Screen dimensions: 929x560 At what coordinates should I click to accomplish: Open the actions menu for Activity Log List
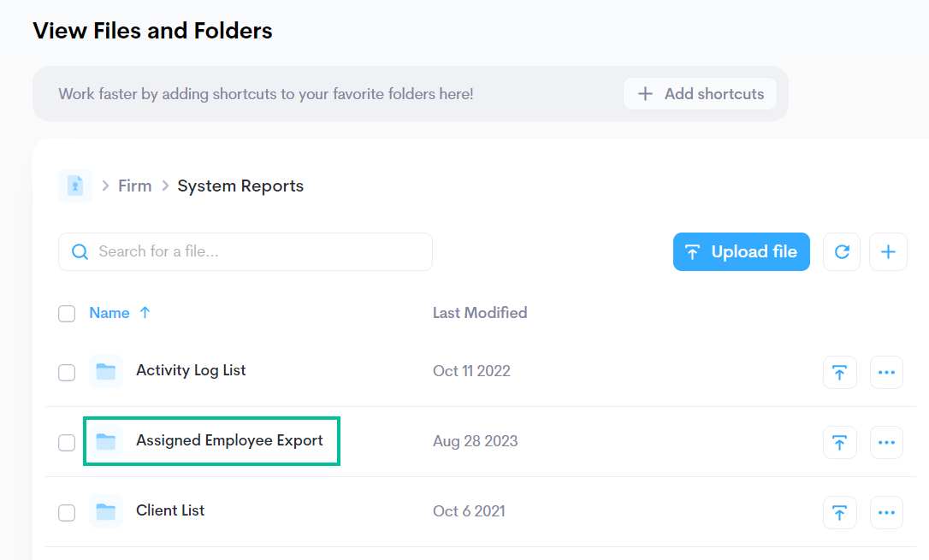click(x=886, y=372)
